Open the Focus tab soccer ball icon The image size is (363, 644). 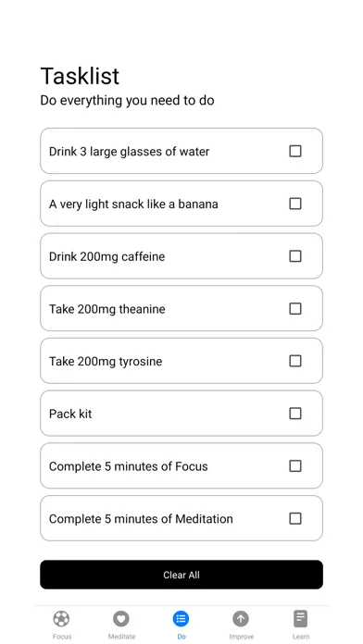[x=61, y=618]
